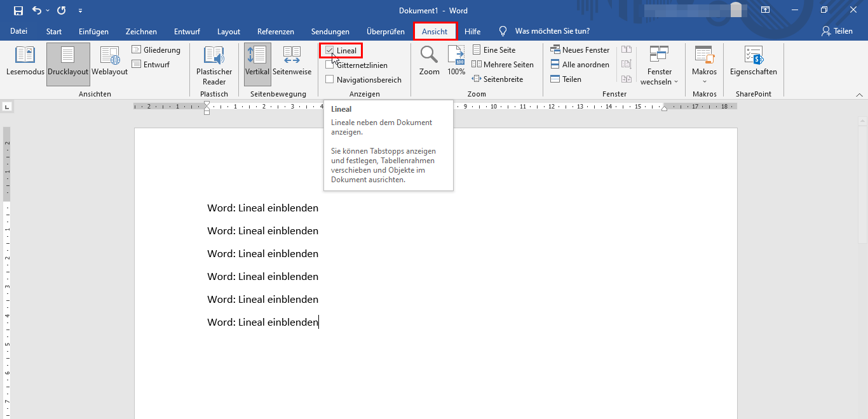Open the Ribbon Display Options button
868x419 pixels.
coord(765,10)
